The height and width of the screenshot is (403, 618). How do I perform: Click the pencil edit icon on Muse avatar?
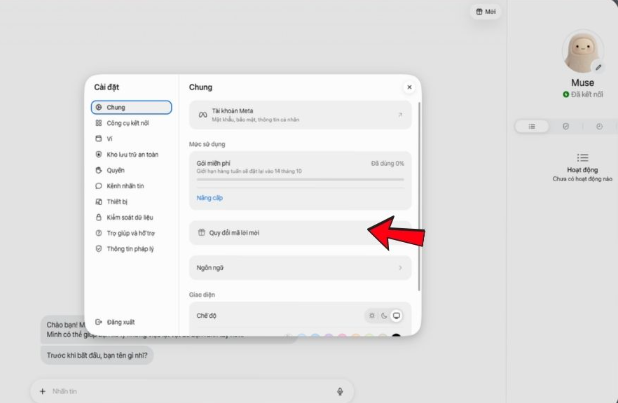598,67
